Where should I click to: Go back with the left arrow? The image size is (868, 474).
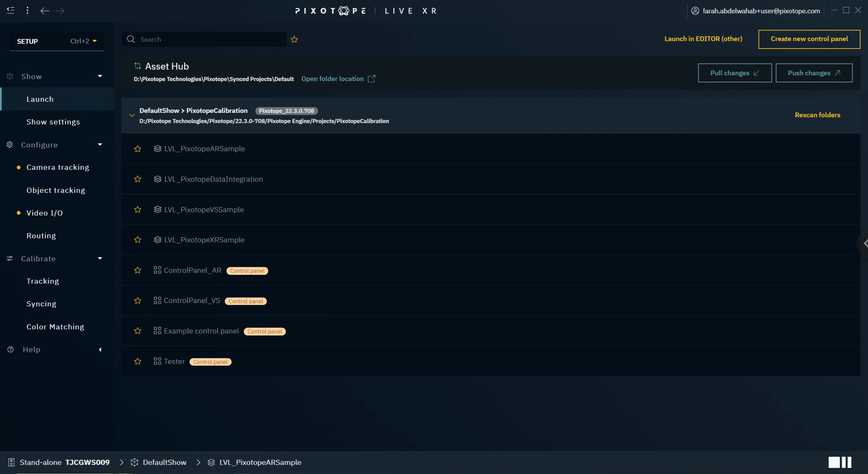point(45,11)
